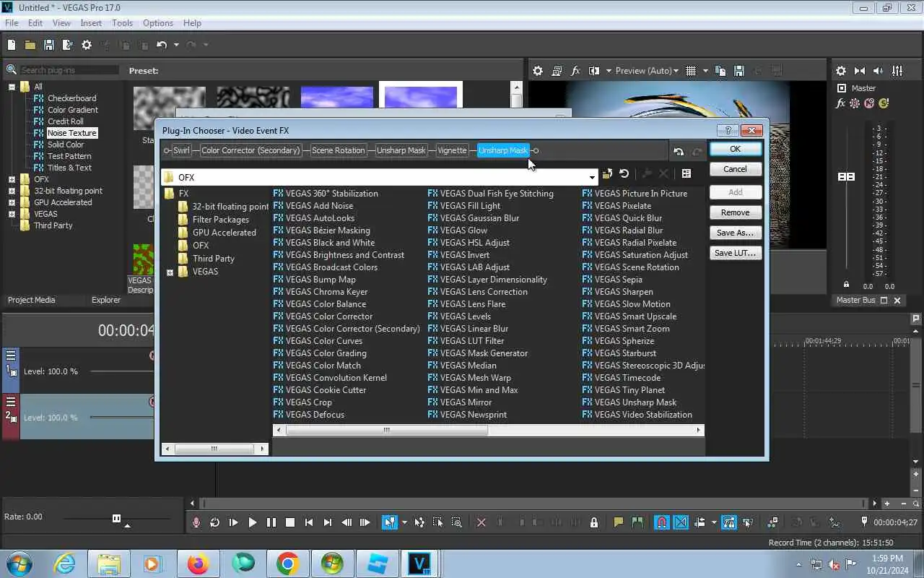Click the Overlays grid icon in preview
924x578 pixels.
(x=691, y=71)
